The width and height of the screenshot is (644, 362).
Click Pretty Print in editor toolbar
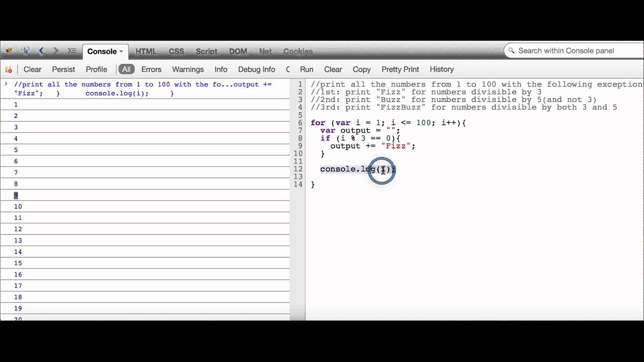tap(400, 69)
